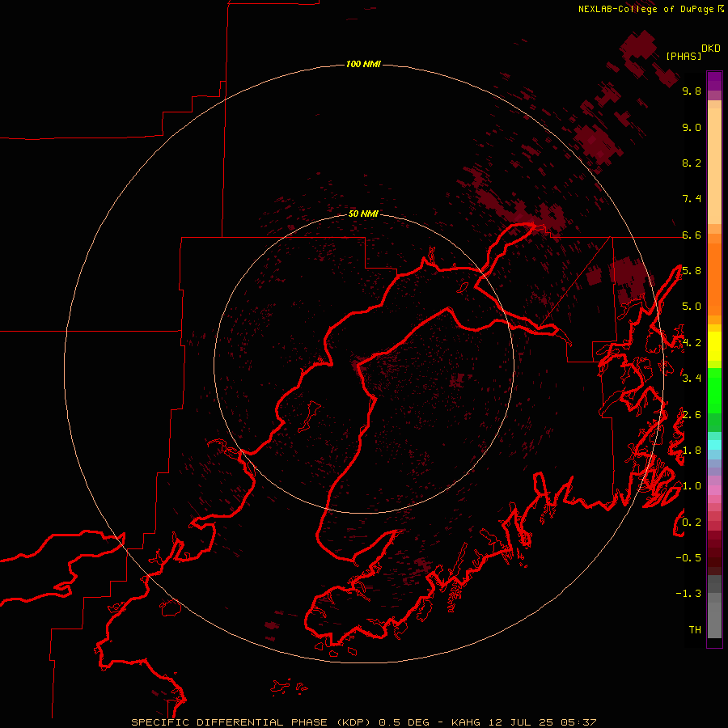728x728 pixels.
Task: Click the 5.8 value on the color scale
Action: pyautogui.click(x=692, y=271)
